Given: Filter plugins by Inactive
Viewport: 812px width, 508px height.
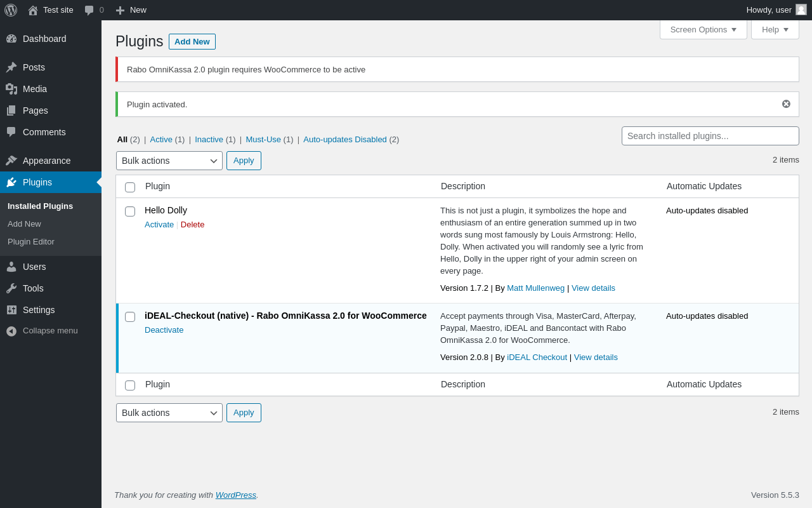Looking at the screenshot, I should point(209,140).
